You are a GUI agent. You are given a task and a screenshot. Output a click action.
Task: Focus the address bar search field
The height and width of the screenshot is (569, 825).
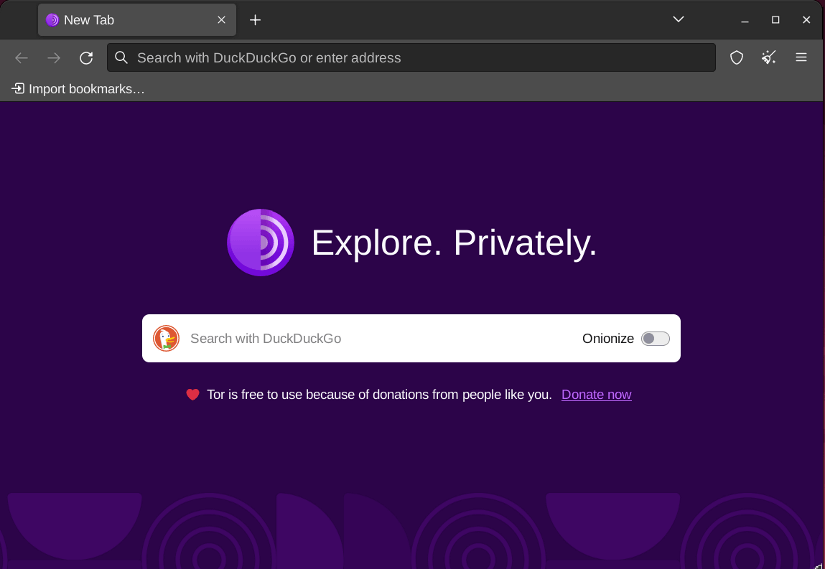click(411, 58)
